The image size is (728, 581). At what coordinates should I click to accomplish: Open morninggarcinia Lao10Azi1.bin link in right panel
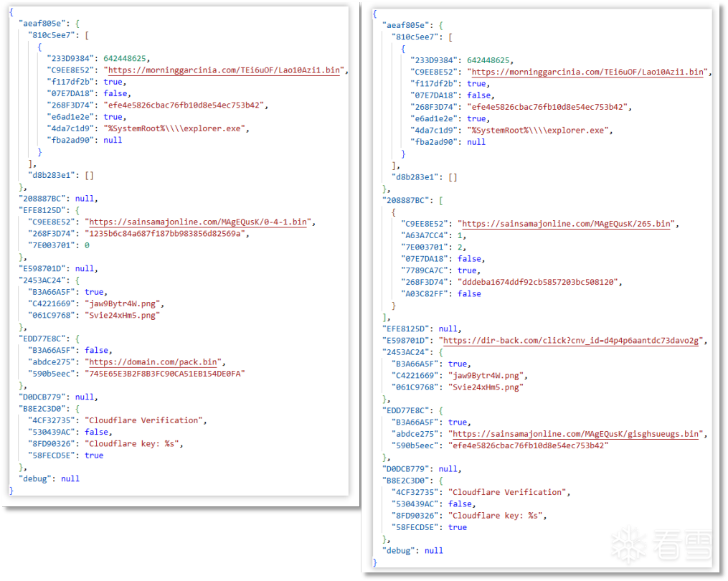point(588,72)
